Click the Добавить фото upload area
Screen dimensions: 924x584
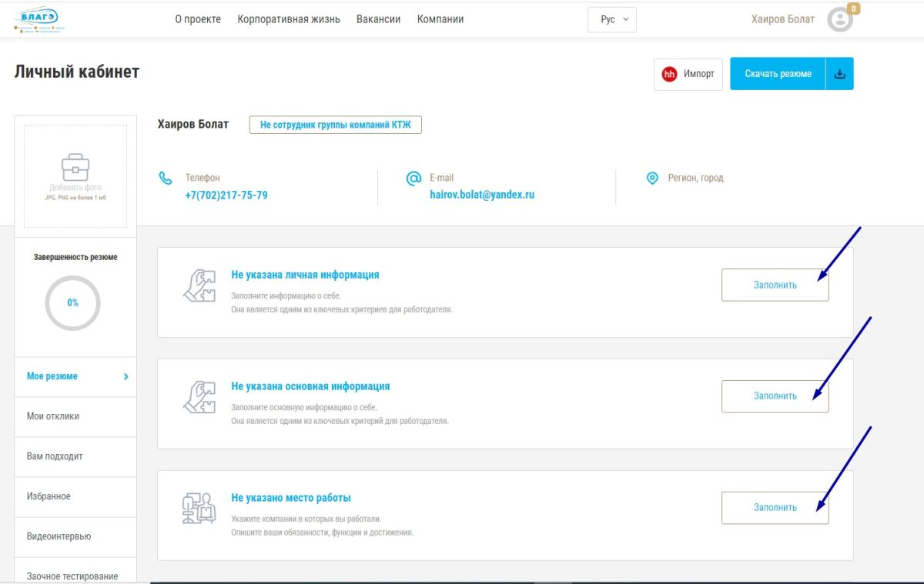[x=75, y=177]
